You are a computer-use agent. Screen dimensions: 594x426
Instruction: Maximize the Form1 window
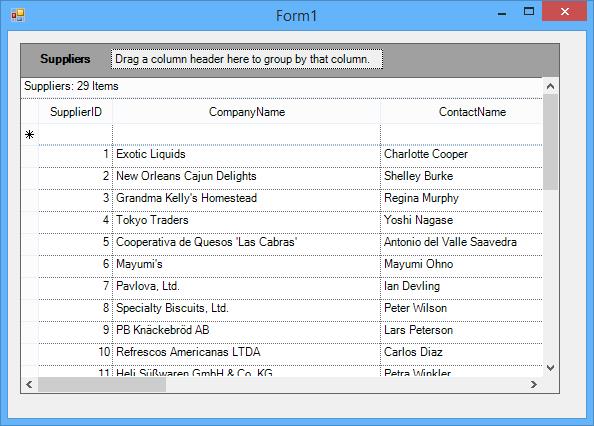[x=529, y=11]
